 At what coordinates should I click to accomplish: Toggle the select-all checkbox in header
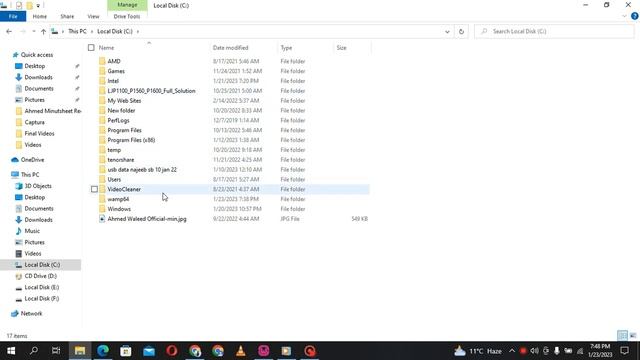coord(91,48)
